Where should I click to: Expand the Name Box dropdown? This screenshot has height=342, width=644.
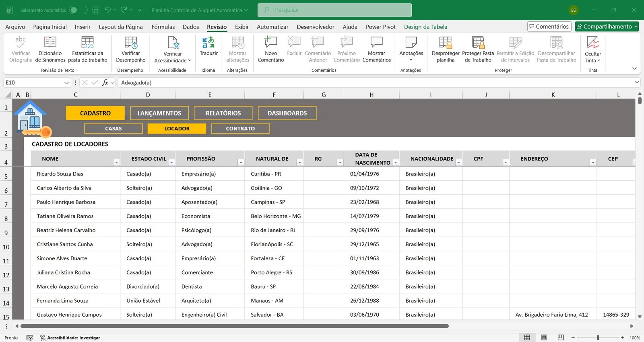coord(66,82)
